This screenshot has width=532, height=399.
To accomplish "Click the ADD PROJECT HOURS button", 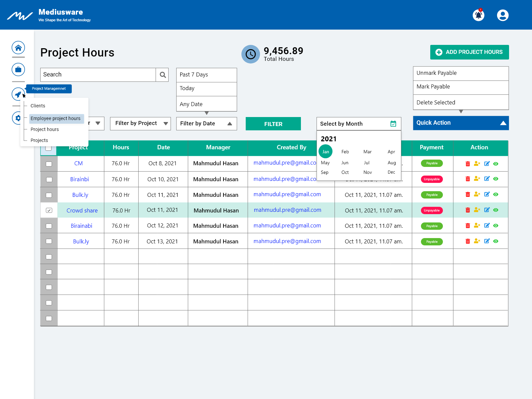I will (469, 52).
